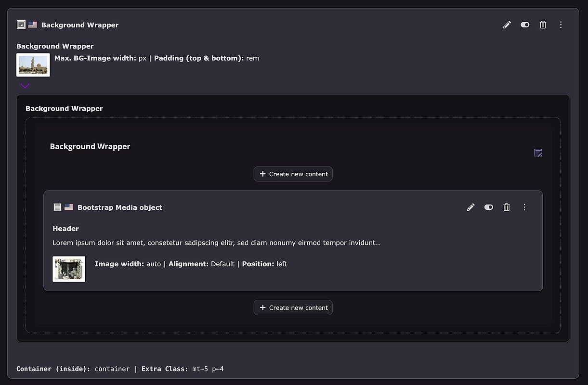Click US flag next to Background Wrapper title
Screen dimensions: 588x385
pyautogui.click(x=33, y=25)
